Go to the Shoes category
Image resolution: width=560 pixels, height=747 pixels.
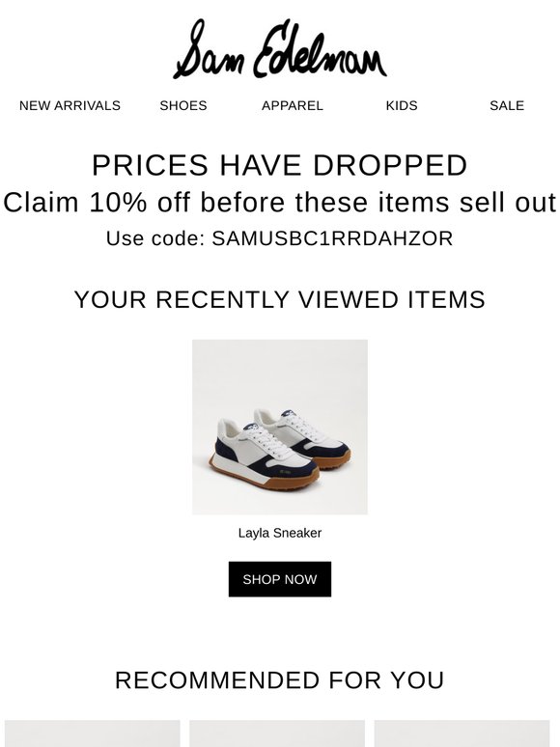[x=183, y=105]
